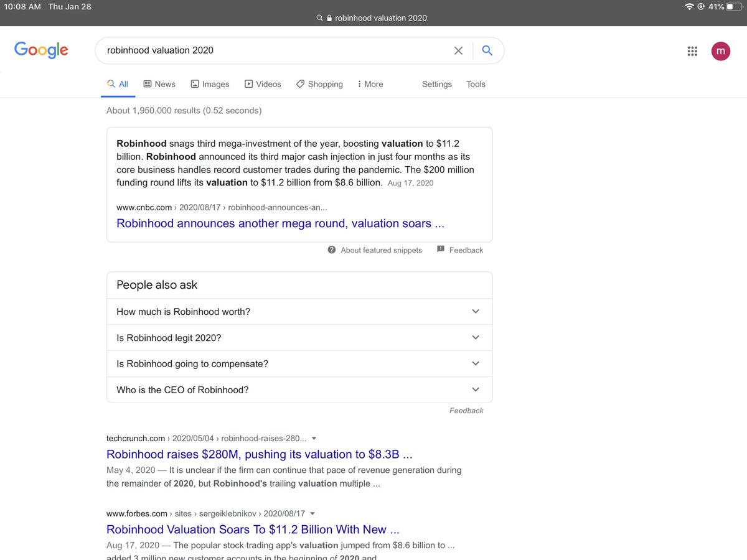Viewport: 747px width, 560px height.
Task: Click the status bar time "10:08 AM"
Action: click(x=22, y=6)
